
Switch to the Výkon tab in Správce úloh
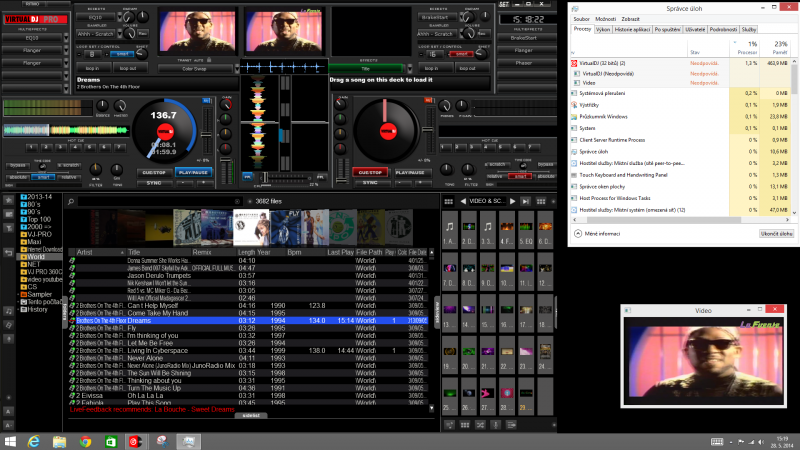coord(603,30)
